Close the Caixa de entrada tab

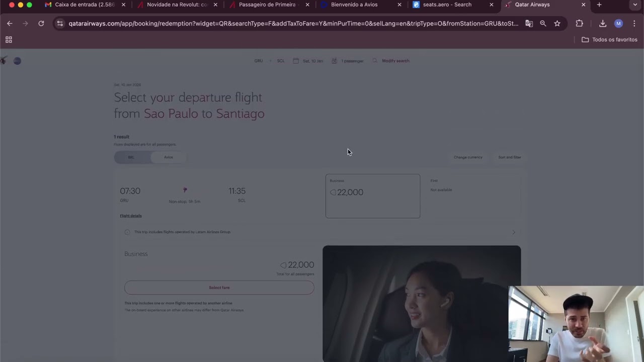pos(123,5)
